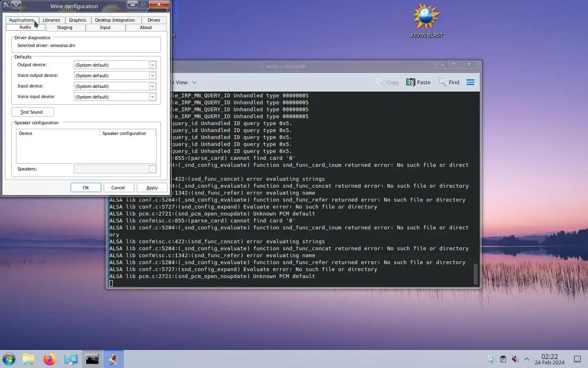
Task: Open the Konsole hamburger menu
Action: pyautogui.click(x=470, y=82)
